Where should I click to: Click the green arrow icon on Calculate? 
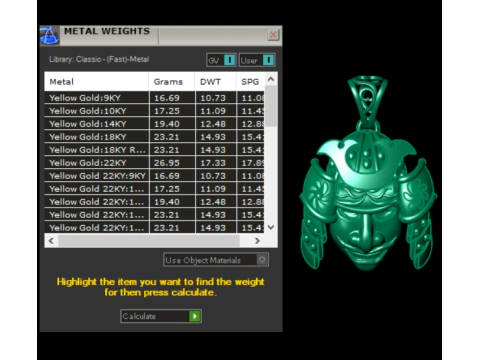click(195, 316)
